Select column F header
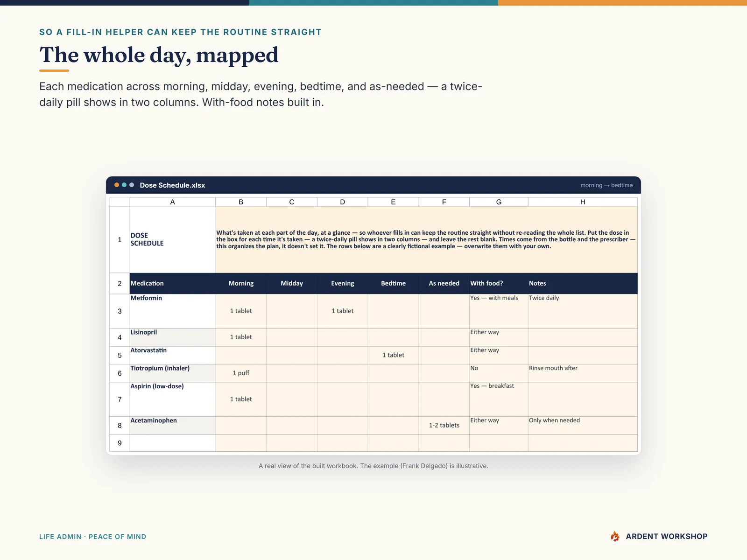 click(444, 202)
